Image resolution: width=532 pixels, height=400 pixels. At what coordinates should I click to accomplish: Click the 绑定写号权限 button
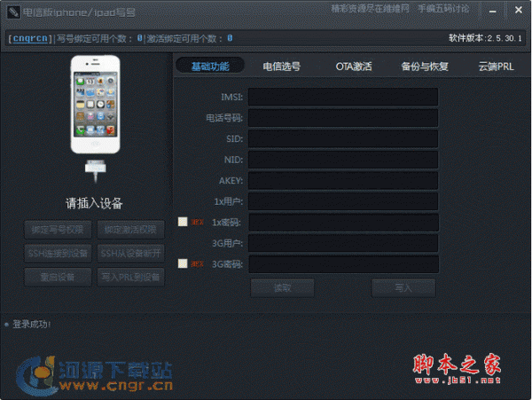click(58, 230)
